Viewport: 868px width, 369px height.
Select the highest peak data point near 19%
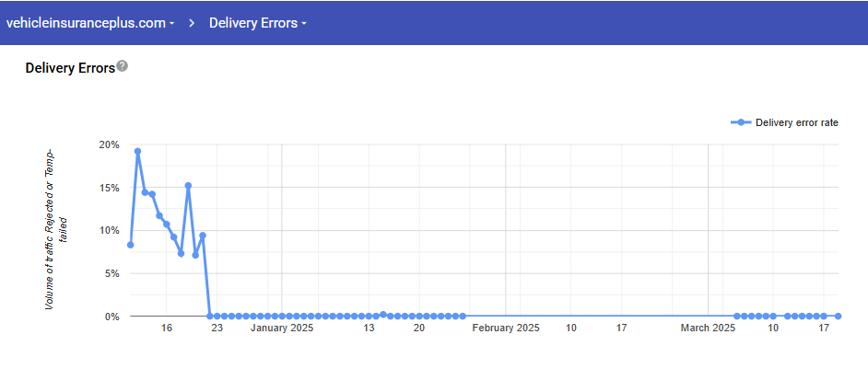click(137, 151)
